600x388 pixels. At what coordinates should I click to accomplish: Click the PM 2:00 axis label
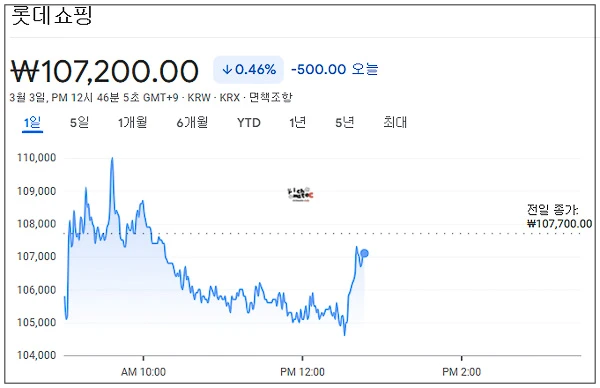461,372
